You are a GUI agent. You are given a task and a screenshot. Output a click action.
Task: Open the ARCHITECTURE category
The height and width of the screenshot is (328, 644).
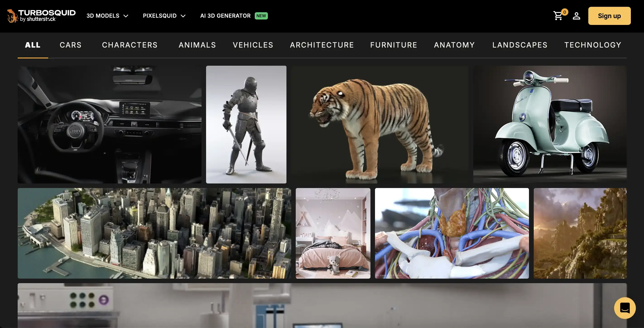(322, 45)
